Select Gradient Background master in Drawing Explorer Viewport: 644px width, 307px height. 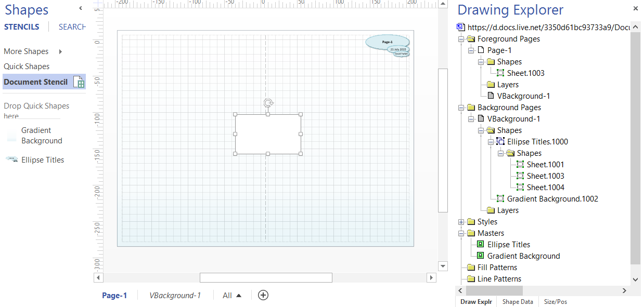(x=523, y=256)
